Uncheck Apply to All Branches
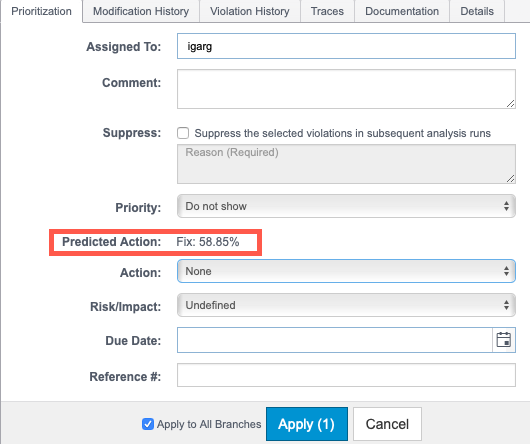This screenshot has width=530, height=444. coord(148,424)
